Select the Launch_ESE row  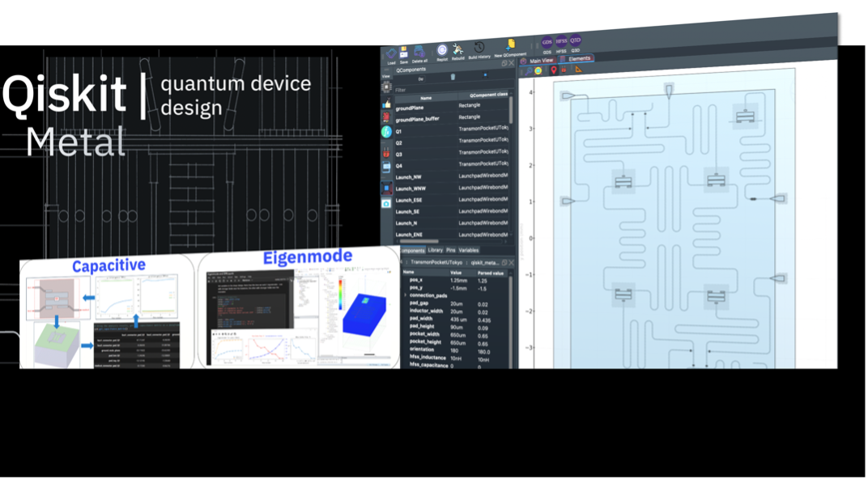(451, 200)
